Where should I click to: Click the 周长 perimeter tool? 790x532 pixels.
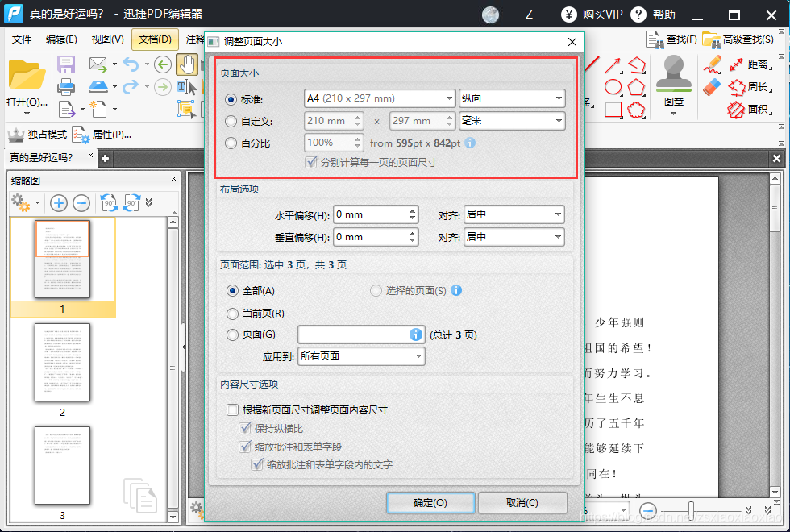point(750,87)
